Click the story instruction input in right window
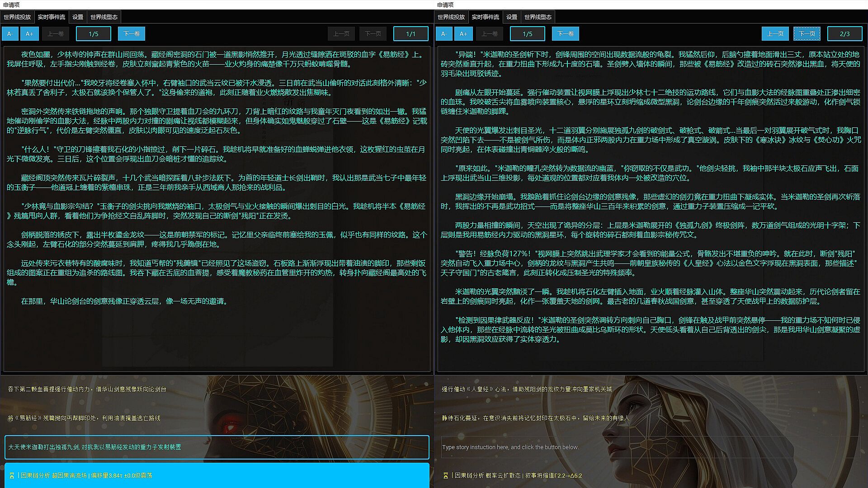The width and height of the screenshot is (868, 488). 651,447
